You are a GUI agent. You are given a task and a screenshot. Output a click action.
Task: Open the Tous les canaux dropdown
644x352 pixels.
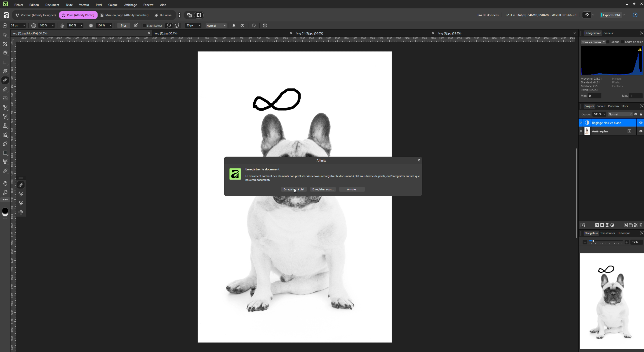[x=593, y=42]
